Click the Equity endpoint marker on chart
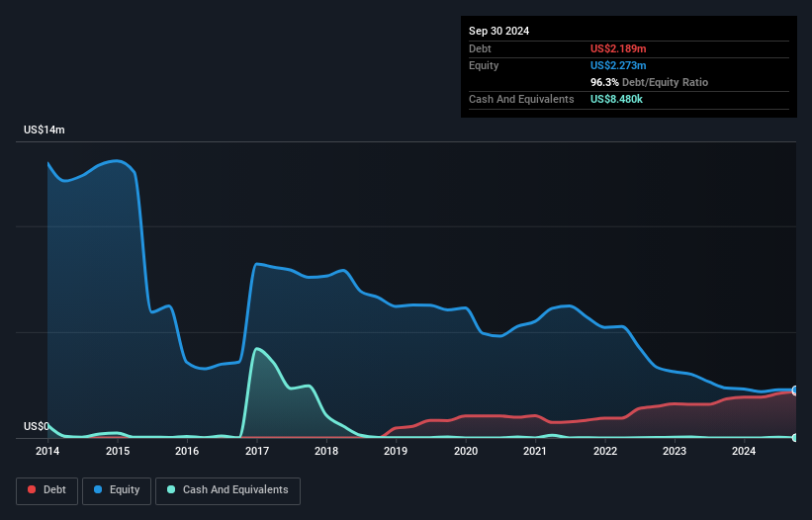This screenshot has width=812, height=520. pyautogui.click(x=795, y=390)
